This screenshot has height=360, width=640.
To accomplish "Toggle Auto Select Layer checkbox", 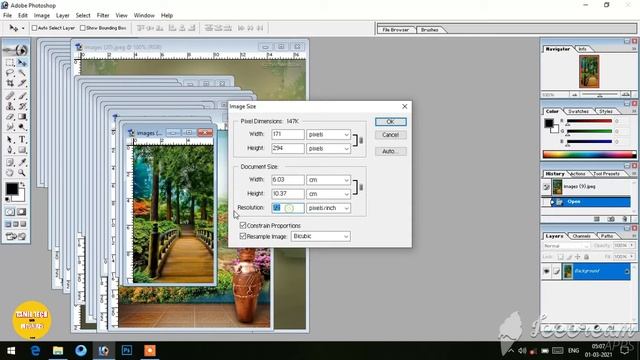I will (34, 28).
